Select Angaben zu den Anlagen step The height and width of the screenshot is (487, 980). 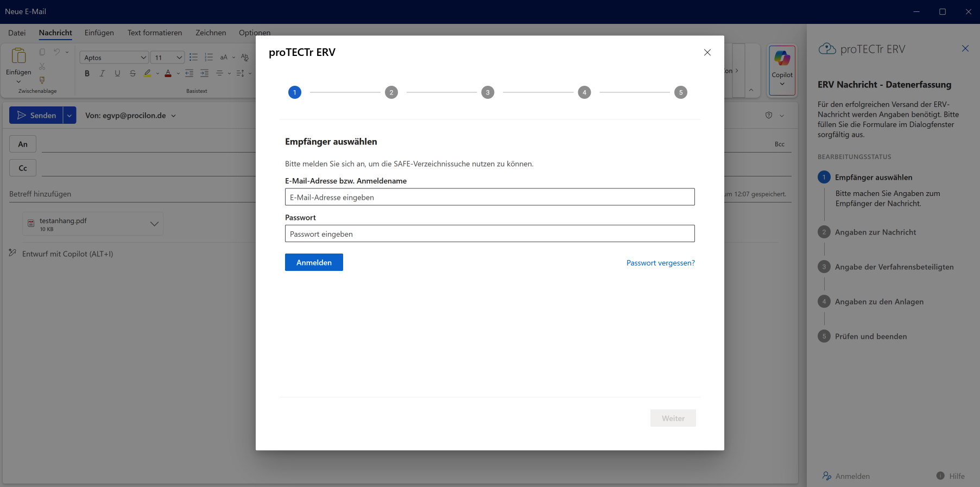click(x=879, y=301)
